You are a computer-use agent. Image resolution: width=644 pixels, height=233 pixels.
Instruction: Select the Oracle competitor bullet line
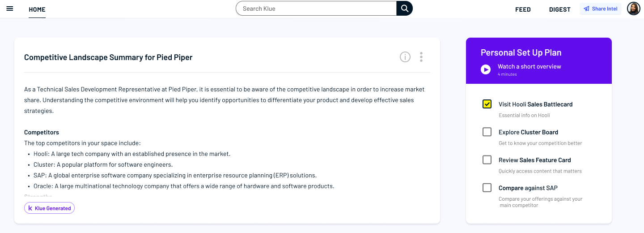(184, 186)
